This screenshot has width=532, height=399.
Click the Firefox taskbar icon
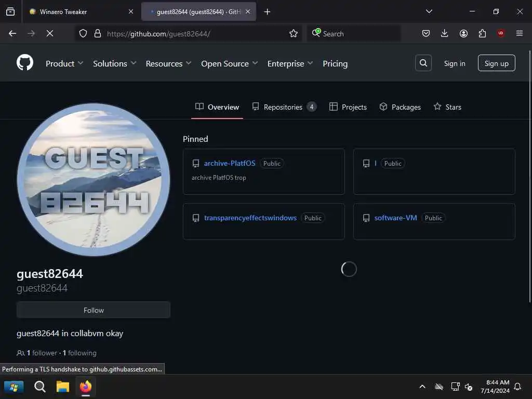pos(86,387)
